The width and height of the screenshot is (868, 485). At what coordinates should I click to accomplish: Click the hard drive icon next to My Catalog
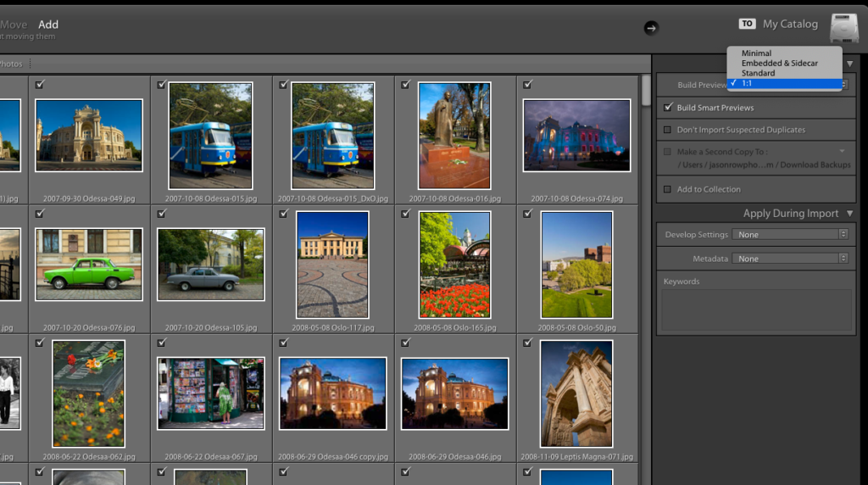pyautogui.click(x=843, y=28)
